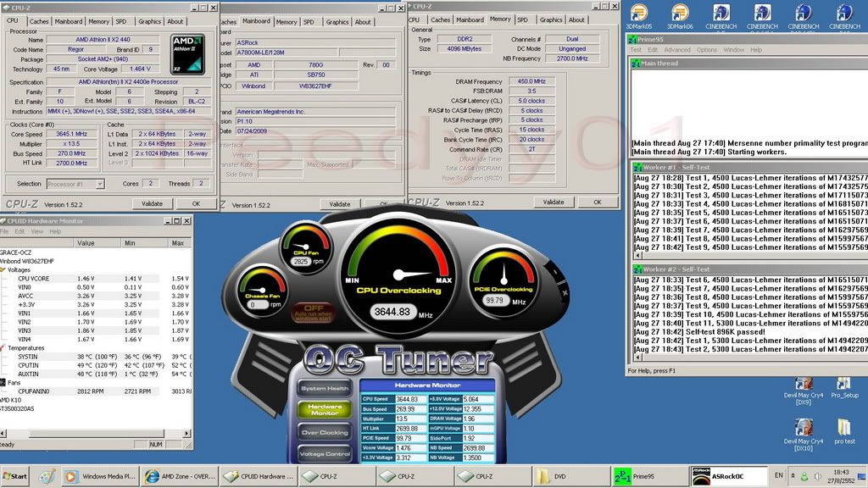Click Validate in the left CPU-Z window
Viewport: 868px width, 488px height.
pyautogui.click(x=152, y=203)
